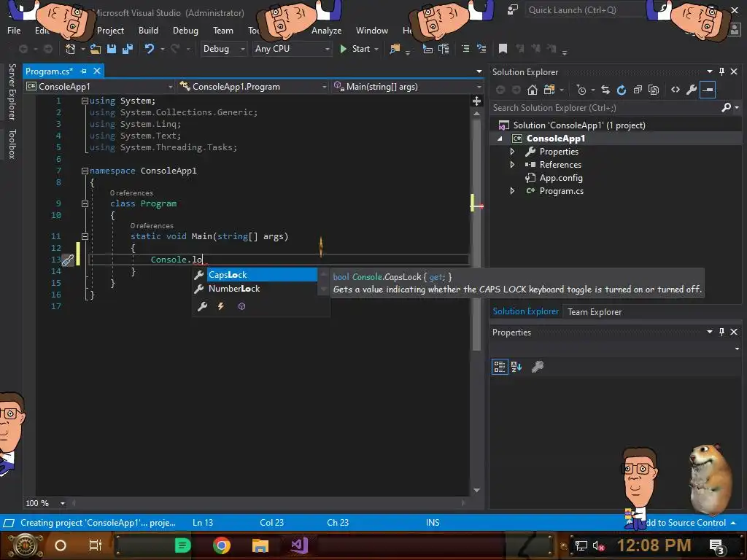Click the New Project toolbar icon
Screen dimensions: 747x560
coord(71,49)
